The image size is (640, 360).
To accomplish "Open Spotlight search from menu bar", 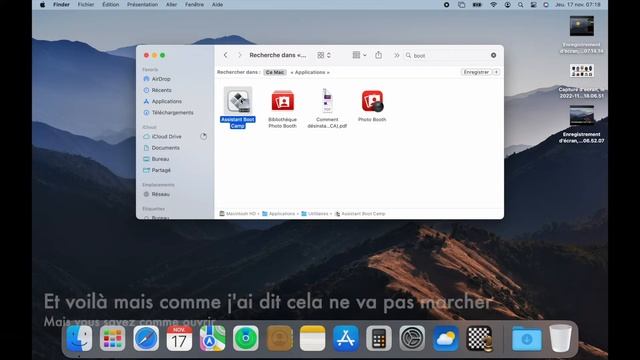I will pyautogui.click(x=520, y=4).
